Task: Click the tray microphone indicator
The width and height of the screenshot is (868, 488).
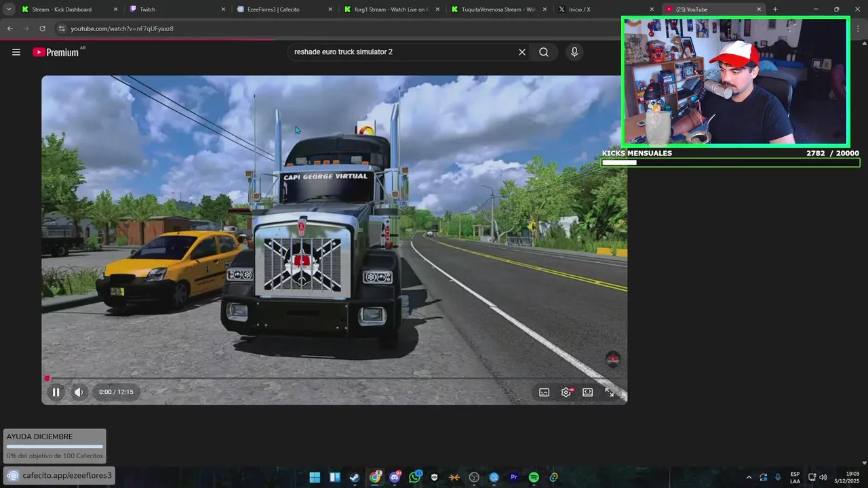Action: [x=778, y=477]
